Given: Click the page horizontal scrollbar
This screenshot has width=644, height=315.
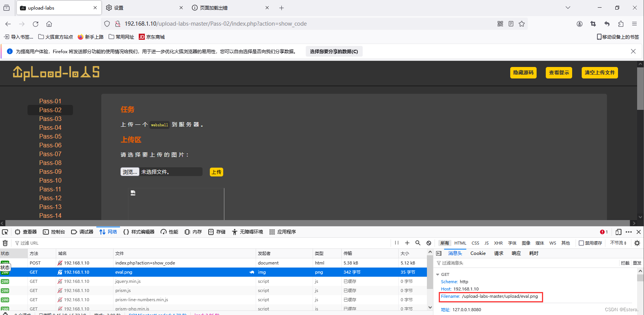Looking at the screenshot, I should pyautogui.click(x=318, y=223).
